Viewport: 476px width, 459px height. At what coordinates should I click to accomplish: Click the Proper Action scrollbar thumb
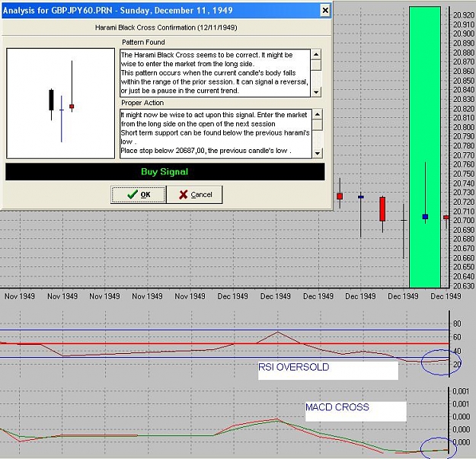[318, 125]
